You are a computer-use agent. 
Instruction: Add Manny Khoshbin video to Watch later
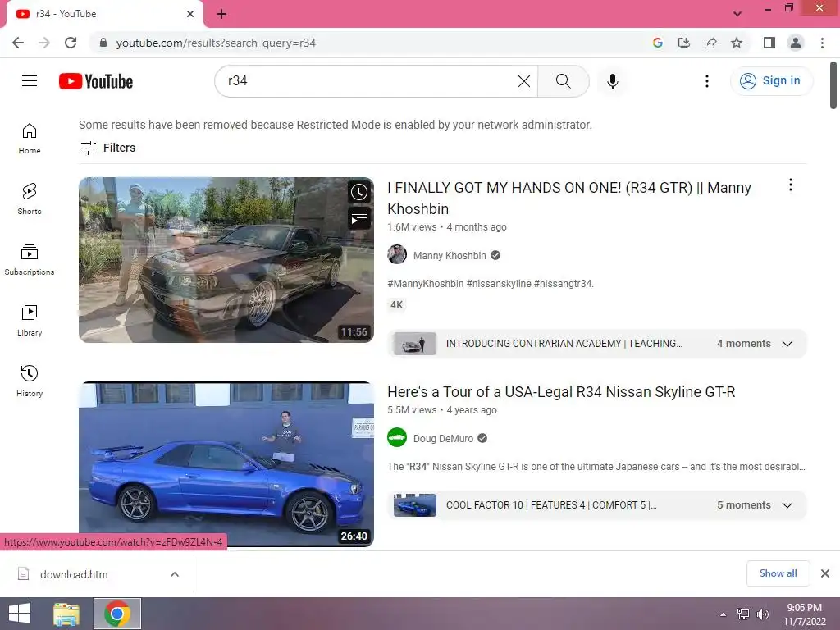tap(359, 192)
